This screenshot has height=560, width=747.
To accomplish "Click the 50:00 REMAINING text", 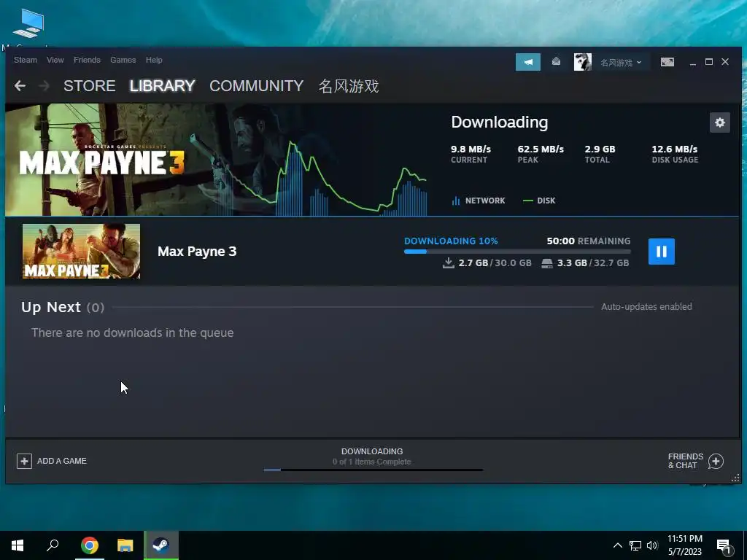I will (589, 241).
